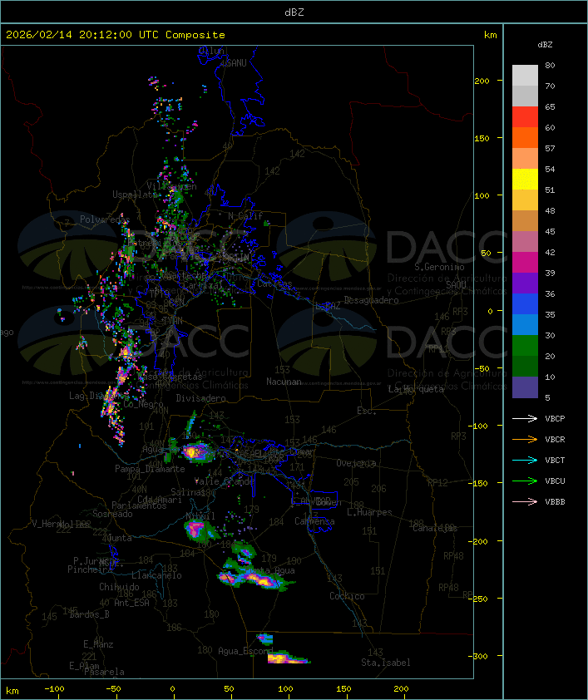Select the slate purple 5-10 dBZ swatch

525,387
